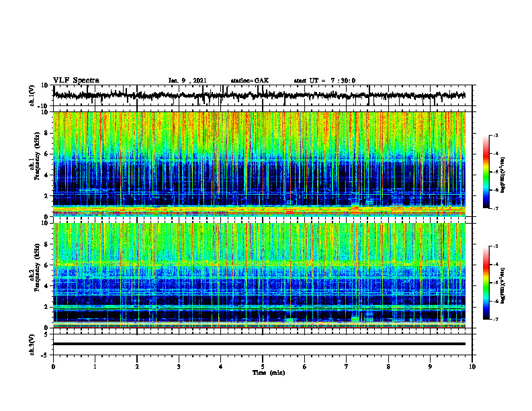
Task: Click the thick black ch.3 voltage line
Action: click(259, 344)
